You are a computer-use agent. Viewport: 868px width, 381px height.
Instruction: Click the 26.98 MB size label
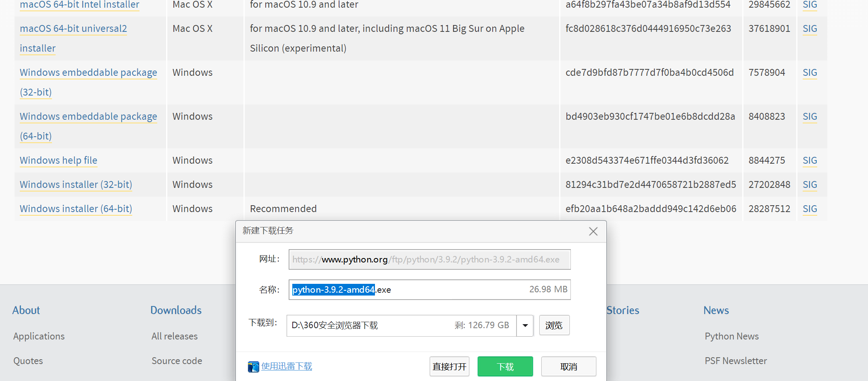click(x=548, y=289)
